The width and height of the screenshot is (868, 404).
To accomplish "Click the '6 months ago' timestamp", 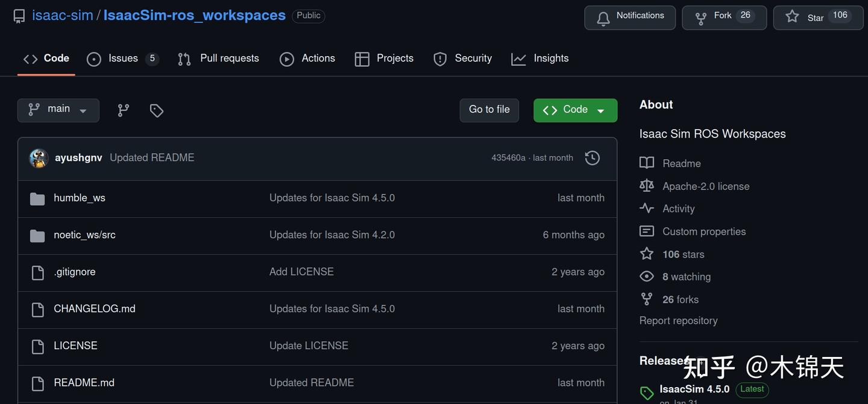I will (573, 235).
